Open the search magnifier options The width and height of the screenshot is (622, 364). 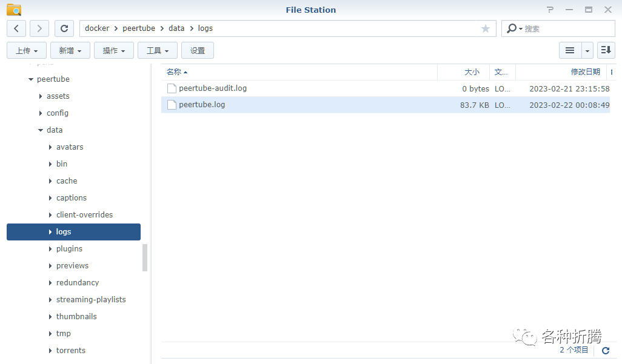coord(514,28)
